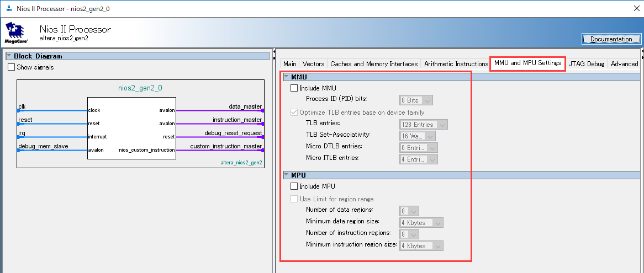Viewport: 644px width, 273px height.
Task: Tick the Include MMU checkbox
Action: (x=294, y=88)
